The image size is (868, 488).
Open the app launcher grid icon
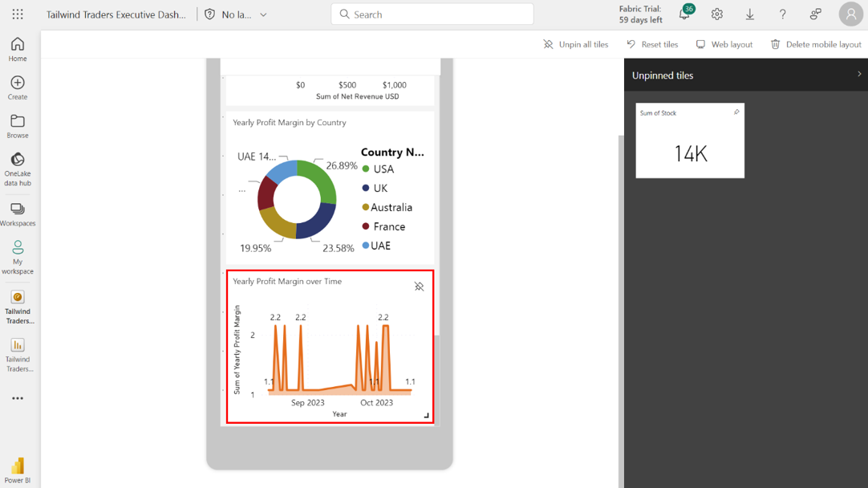(18, 14)
